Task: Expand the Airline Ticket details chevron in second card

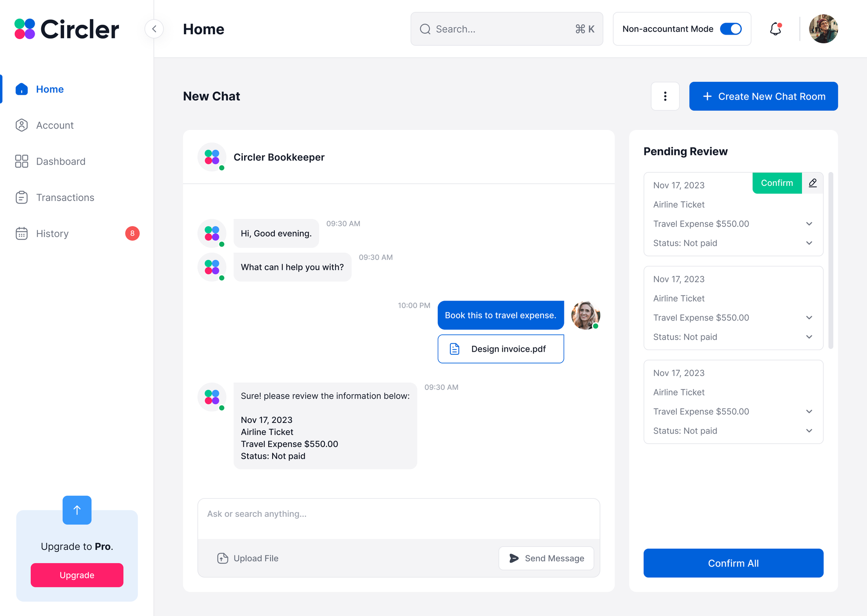Action: click(x=809, y=318)
